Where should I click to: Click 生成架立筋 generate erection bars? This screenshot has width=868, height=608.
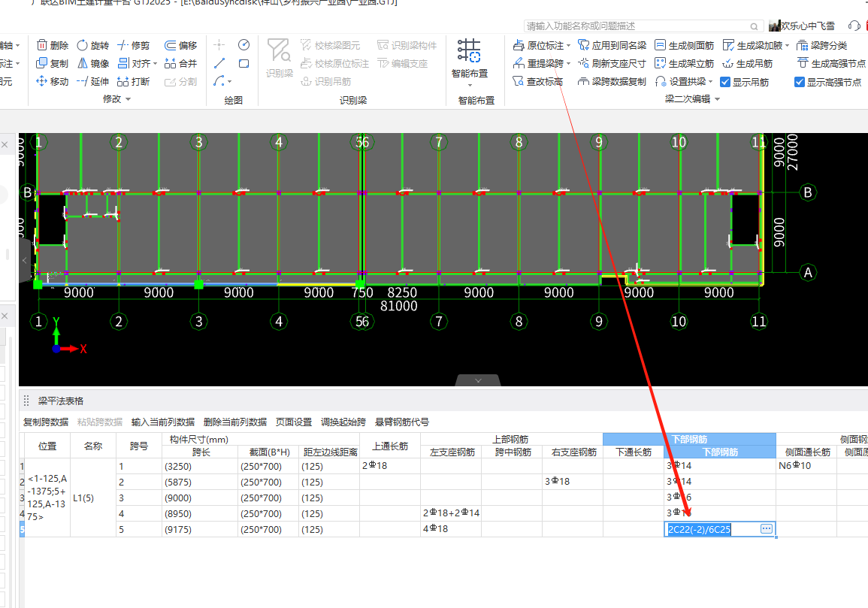point(684,64)
